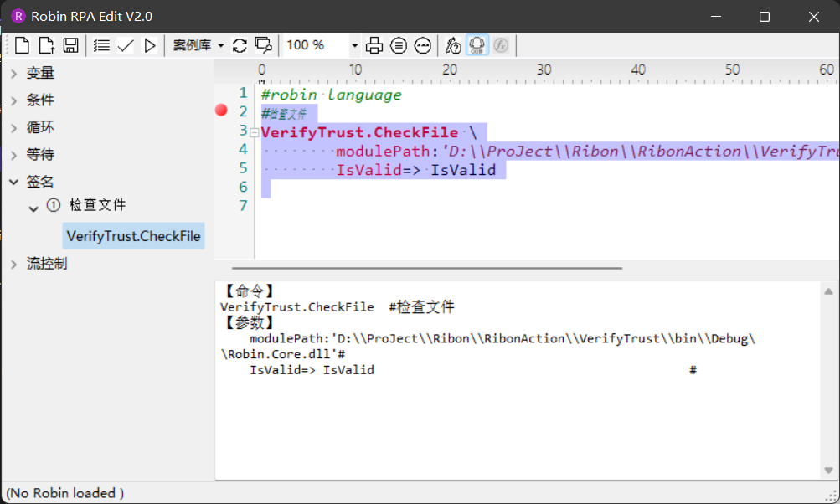This screenshot has width=840, height=504.
Task: Collapse the 签名 tree node
Action: coord(14,183)
